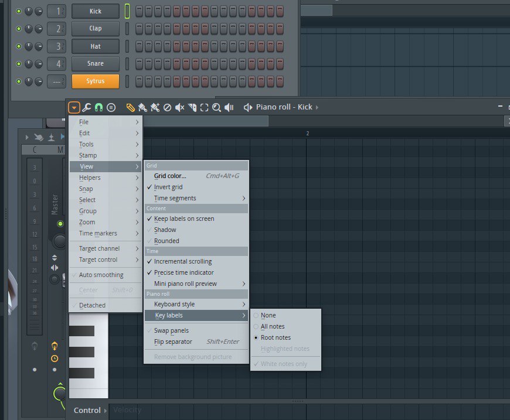Click the Playback scrub tool

click(229, 107)
